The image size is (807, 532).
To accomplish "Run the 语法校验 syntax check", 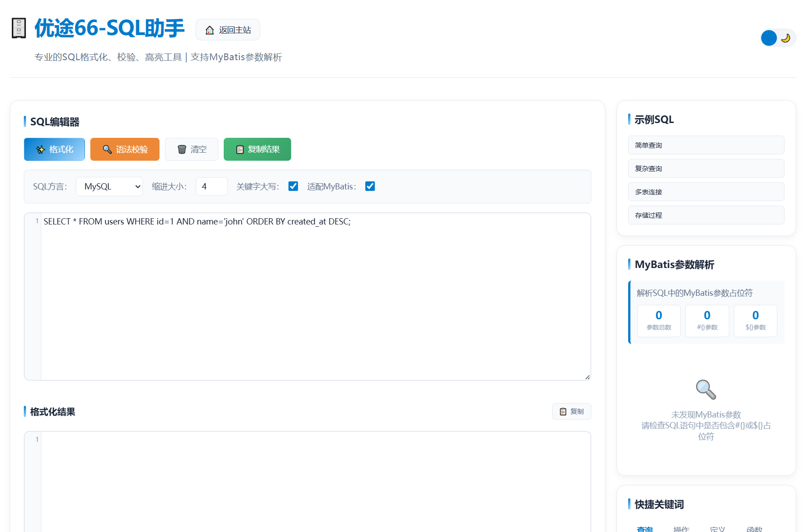I will [125, 149].
